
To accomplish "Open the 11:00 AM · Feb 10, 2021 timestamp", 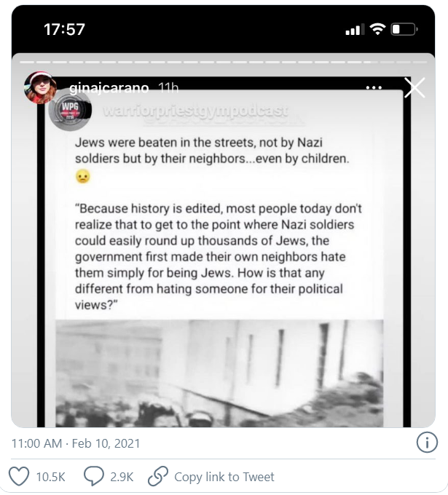I will [x=76, y=443].
